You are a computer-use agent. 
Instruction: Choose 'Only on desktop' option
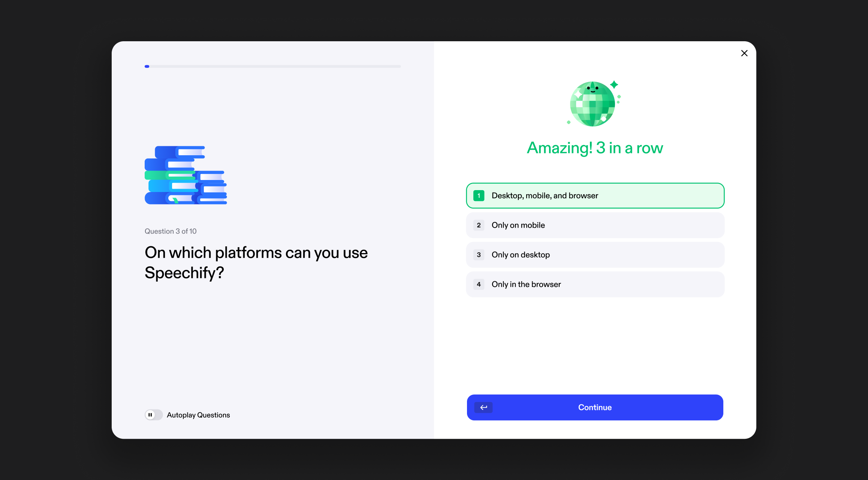pos(595,255)
